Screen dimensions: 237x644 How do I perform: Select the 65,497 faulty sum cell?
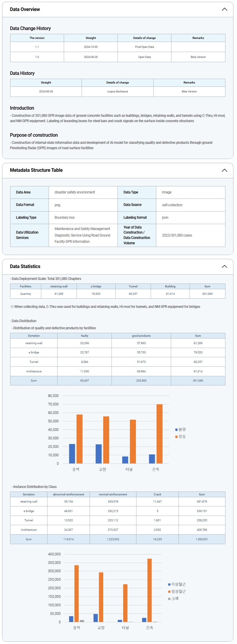(85, 381)
